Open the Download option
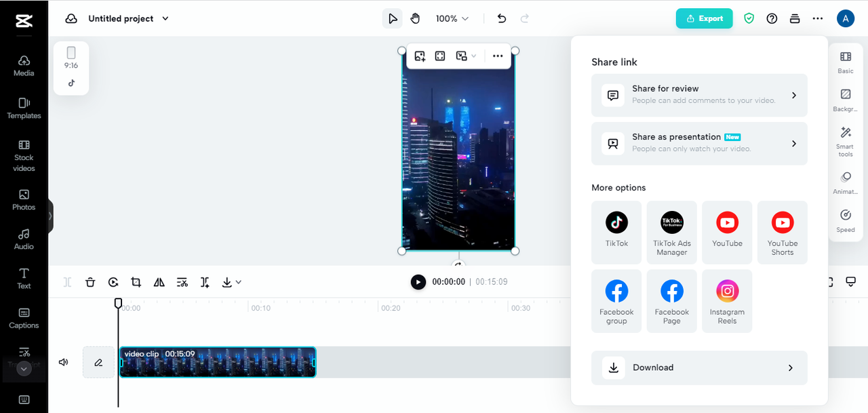 coord(699,368)
